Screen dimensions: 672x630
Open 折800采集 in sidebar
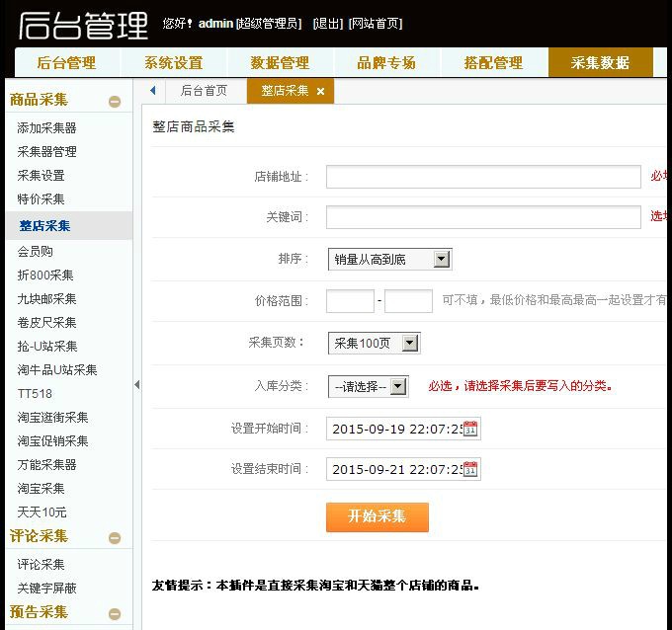(x=45, y=275)
